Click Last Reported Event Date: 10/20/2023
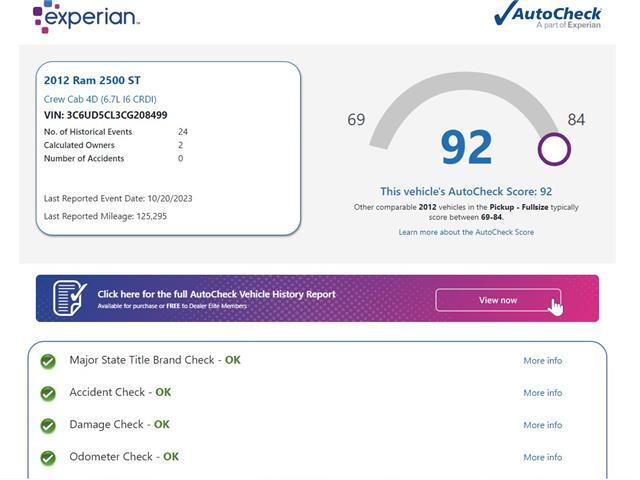 (118, 198)
